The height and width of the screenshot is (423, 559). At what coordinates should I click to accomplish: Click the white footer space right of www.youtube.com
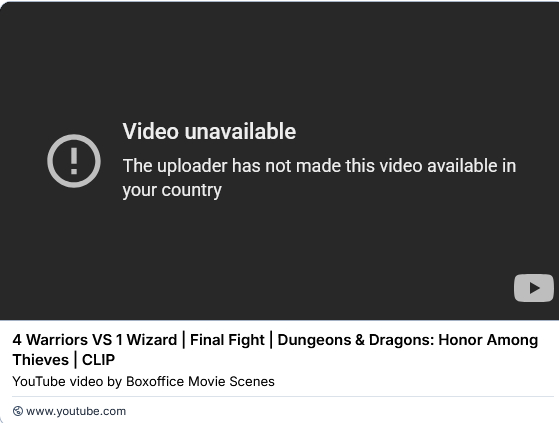pyautogui.click(x=342, y=411)
